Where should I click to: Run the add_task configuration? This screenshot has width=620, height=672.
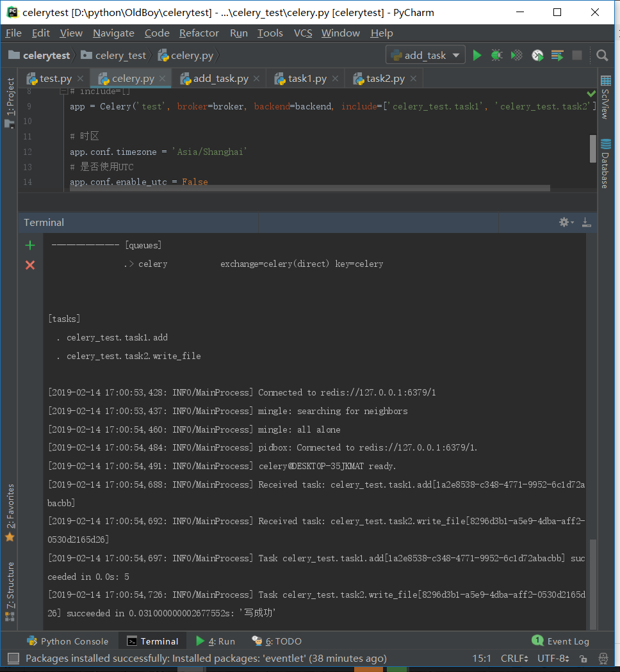[x=477, y=55]
